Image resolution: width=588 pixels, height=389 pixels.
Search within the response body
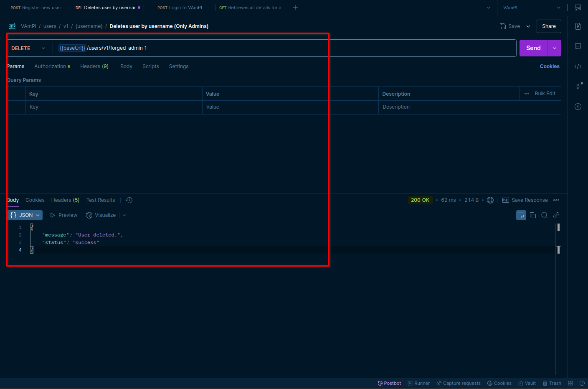tap(545, 215)
